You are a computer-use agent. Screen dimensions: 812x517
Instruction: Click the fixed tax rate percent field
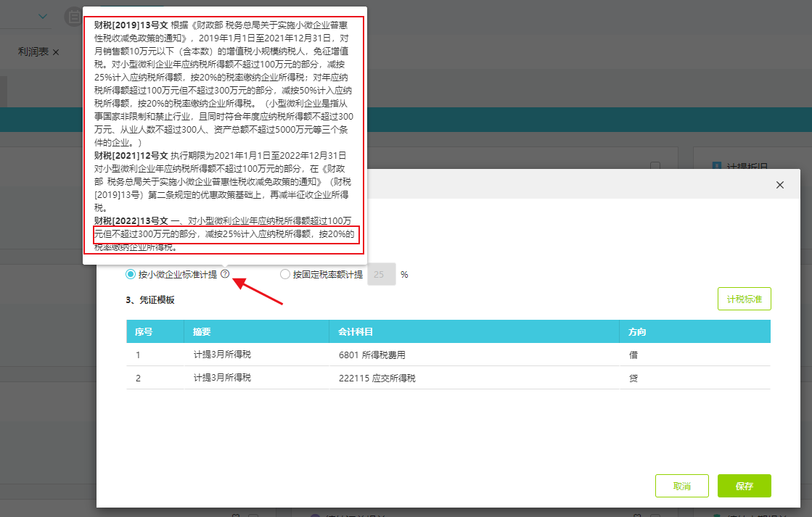pos(382,275)
